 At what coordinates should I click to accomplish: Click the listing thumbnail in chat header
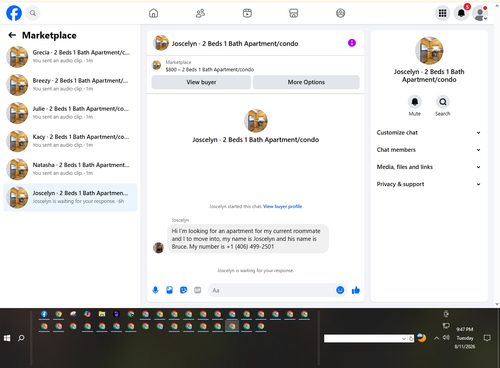click(x=161, y=43)
